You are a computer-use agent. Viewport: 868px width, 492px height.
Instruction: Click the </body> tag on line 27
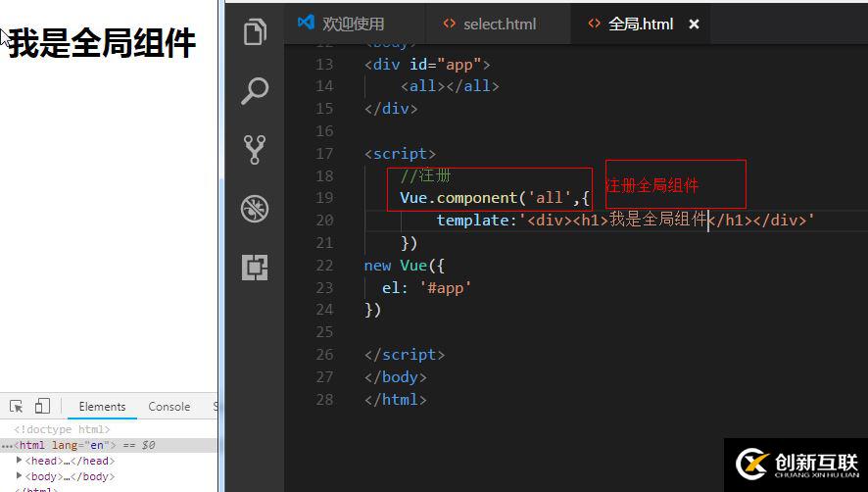395,377
